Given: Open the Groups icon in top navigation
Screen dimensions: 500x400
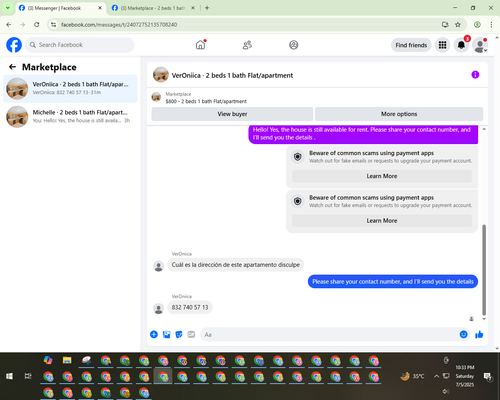Looking at the screenshot, I should click(x=294, y=45).
